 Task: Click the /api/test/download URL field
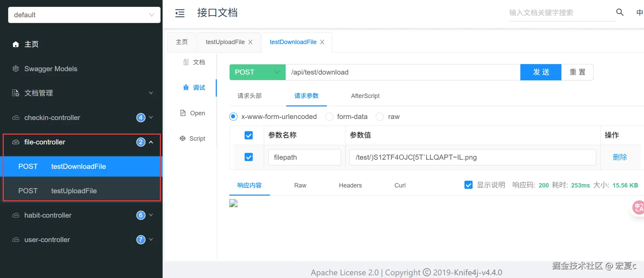point(403,72)
